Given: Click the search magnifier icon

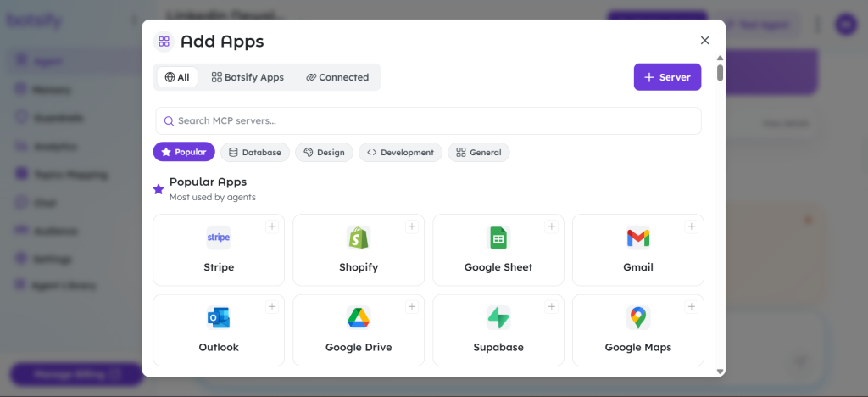Looking at the screenshot, I should [169, 120].
